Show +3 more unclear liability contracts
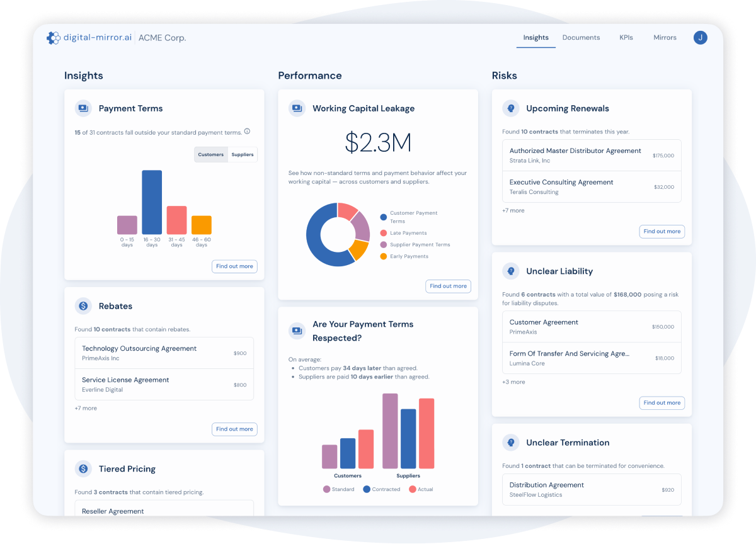The width and height of the screenshot is (756, 544). (x=513, y=382)
